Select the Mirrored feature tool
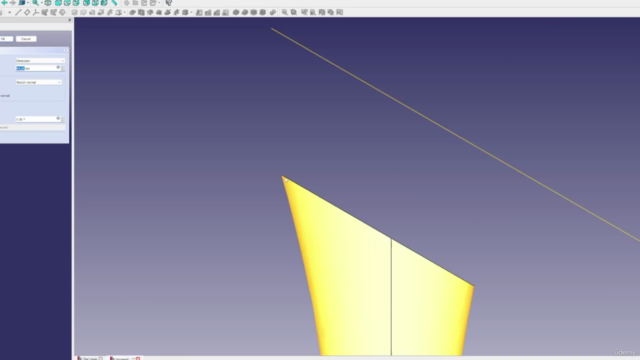Image resolution: width=640 pixels, height=360 pixels. tap(199, 13)
